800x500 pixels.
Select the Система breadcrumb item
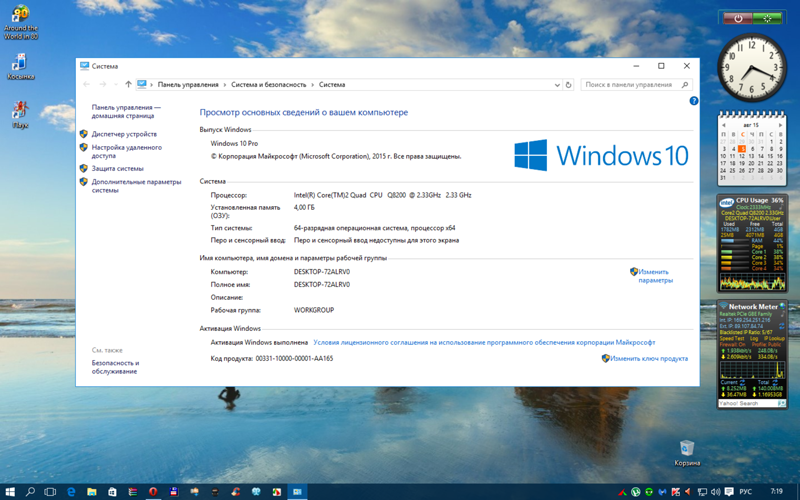tap(332, 85)
